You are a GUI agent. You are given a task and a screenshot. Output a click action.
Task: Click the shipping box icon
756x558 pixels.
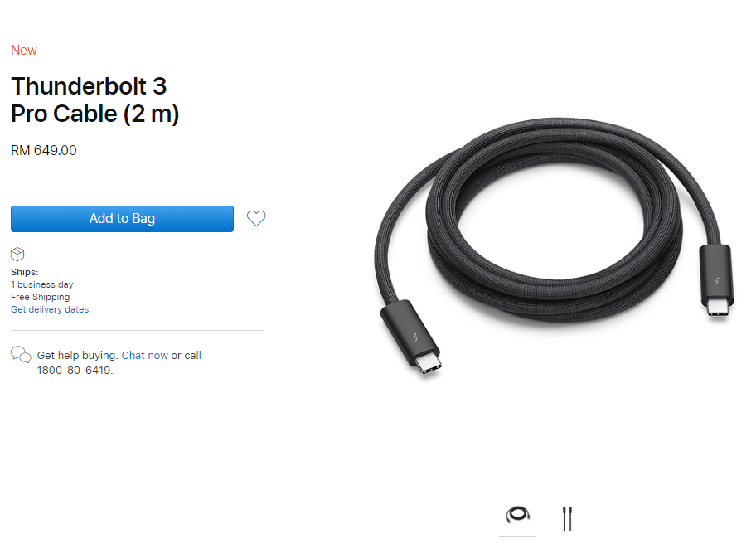click(x=17, y=254)
